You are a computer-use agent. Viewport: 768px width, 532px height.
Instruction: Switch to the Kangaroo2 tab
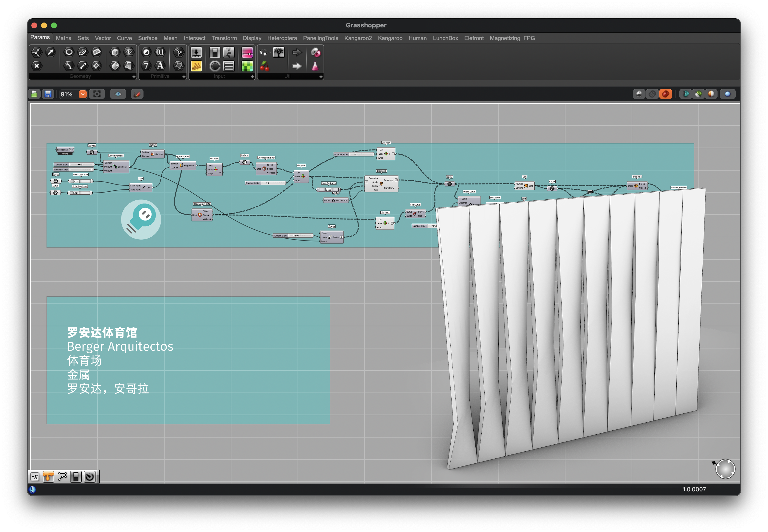click(358, 38)
